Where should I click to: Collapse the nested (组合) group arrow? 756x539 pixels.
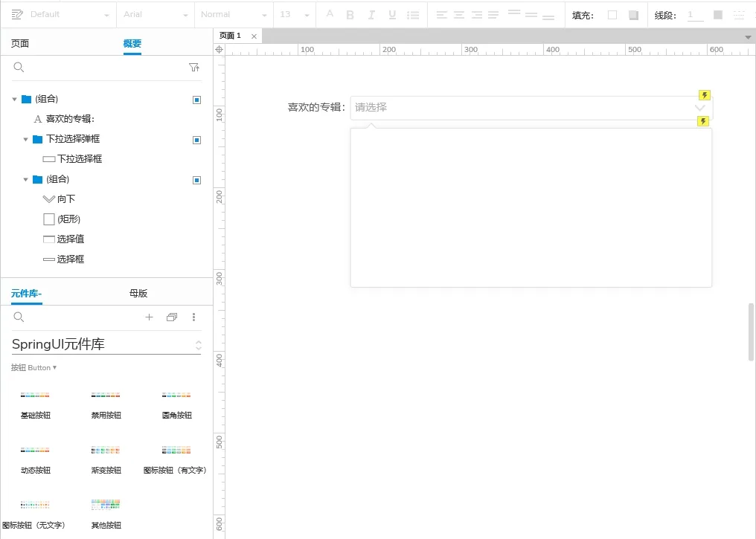click(x=25, y=180)
